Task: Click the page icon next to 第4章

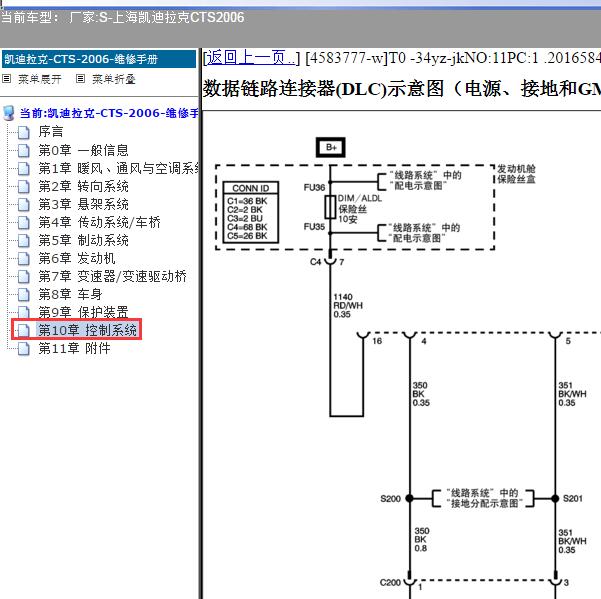Action: coord(24,223)
